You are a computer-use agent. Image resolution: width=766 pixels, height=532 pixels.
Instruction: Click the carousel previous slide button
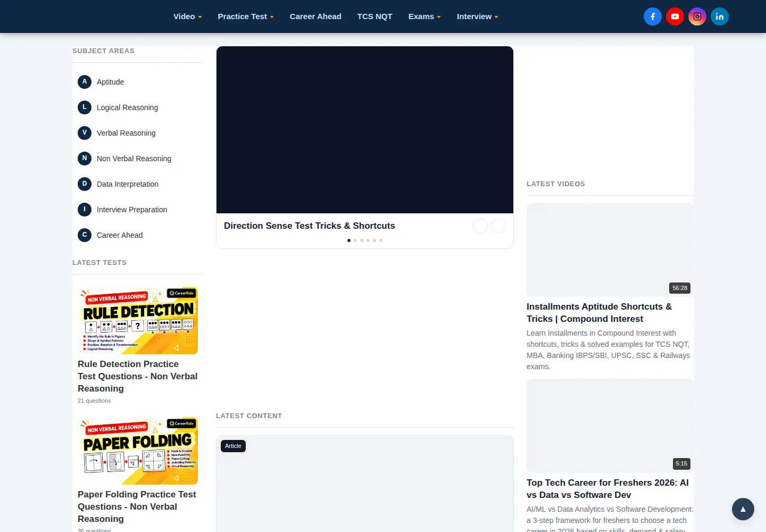pos(480,226)
